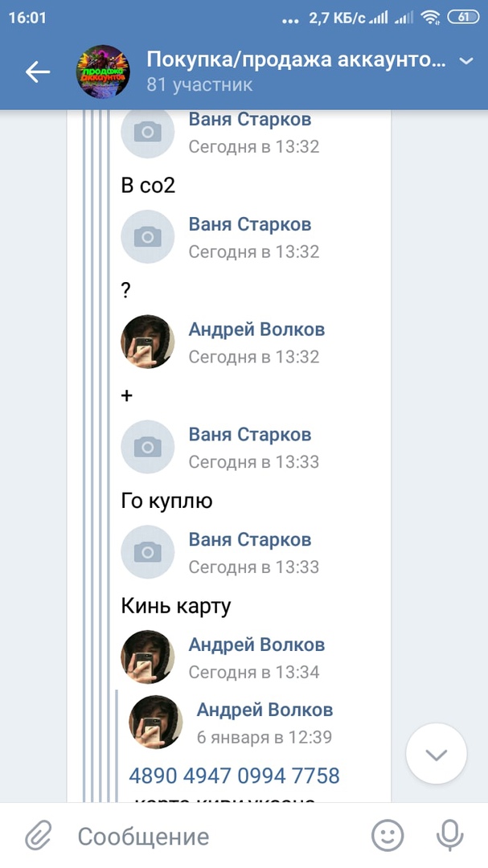The height and width of the screenshot is (868, 488).
Task: Tap camera placeholder avatar above "Го куплю"
Action: [148, 448]
